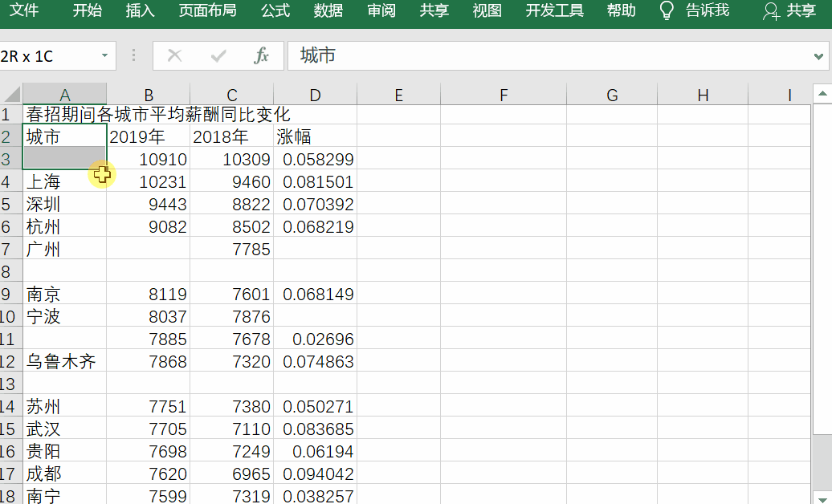Click inside the Name Box

[x=49, y=55]
